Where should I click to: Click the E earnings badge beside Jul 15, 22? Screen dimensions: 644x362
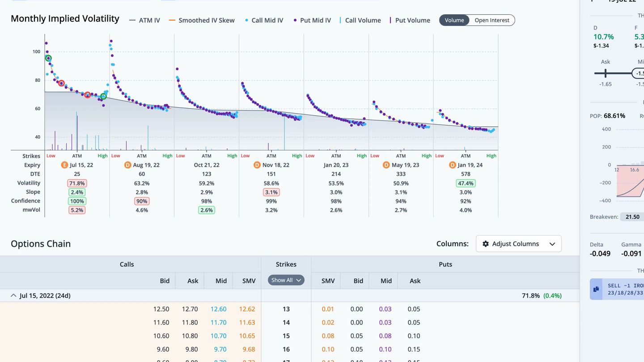(x=64, y=165)
